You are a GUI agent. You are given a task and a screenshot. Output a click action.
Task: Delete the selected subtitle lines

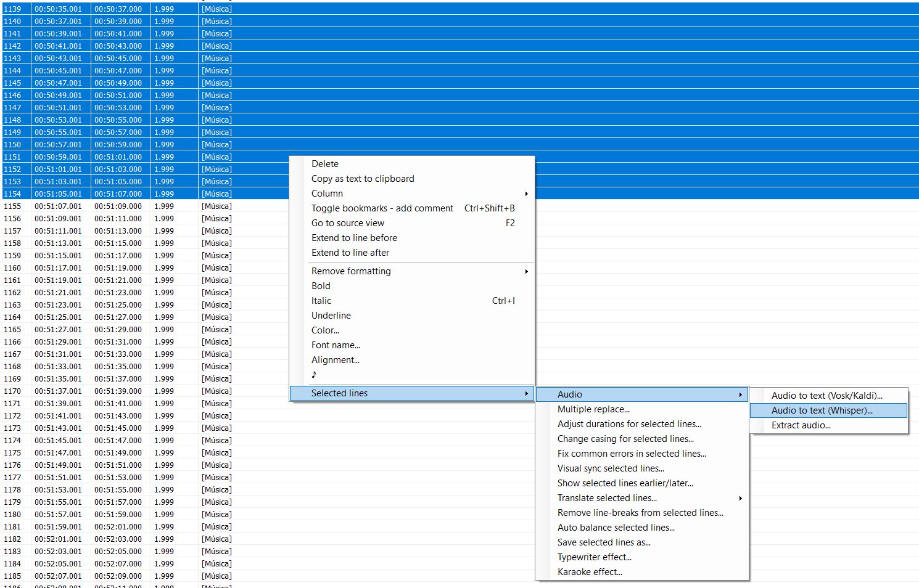(324, 163)
